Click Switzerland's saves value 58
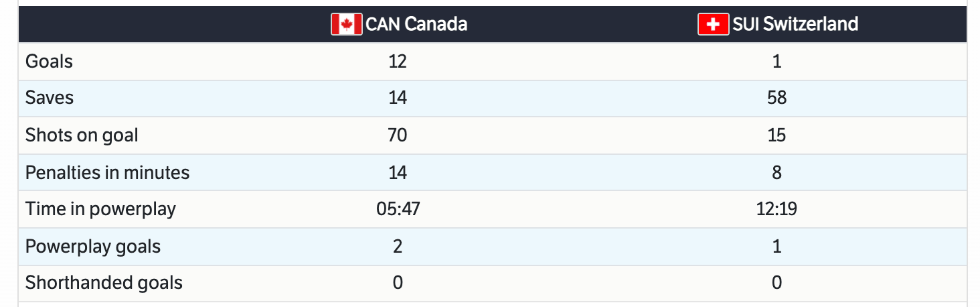This screenshot has width=980, height=307. coord(777,98)
